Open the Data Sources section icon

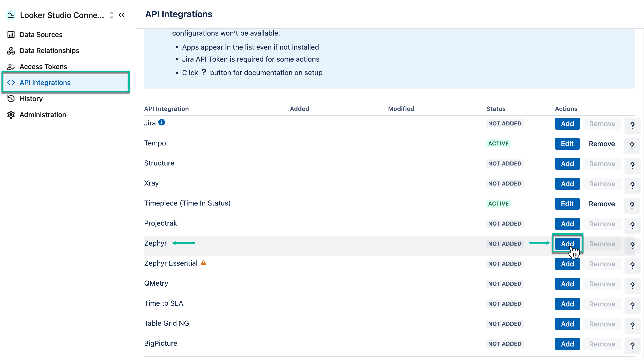(x=11, y=34)
